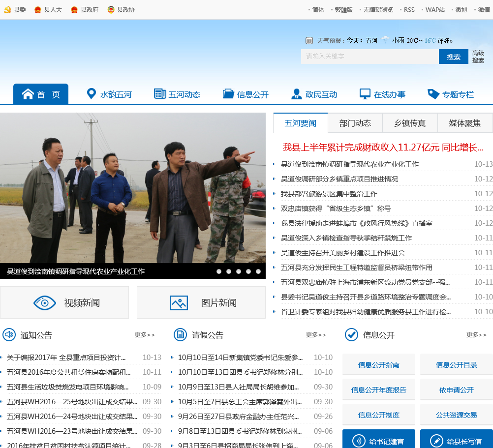This screenshot has height=448, width=493.
Task: Open news 双忠庙镇获得“省级生态乡镇”称号
Action: 336,209
